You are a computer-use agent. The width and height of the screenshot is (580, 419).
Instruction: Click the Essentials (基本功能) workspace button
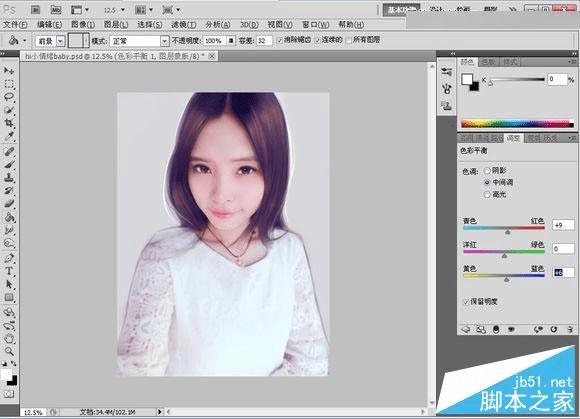401,10
